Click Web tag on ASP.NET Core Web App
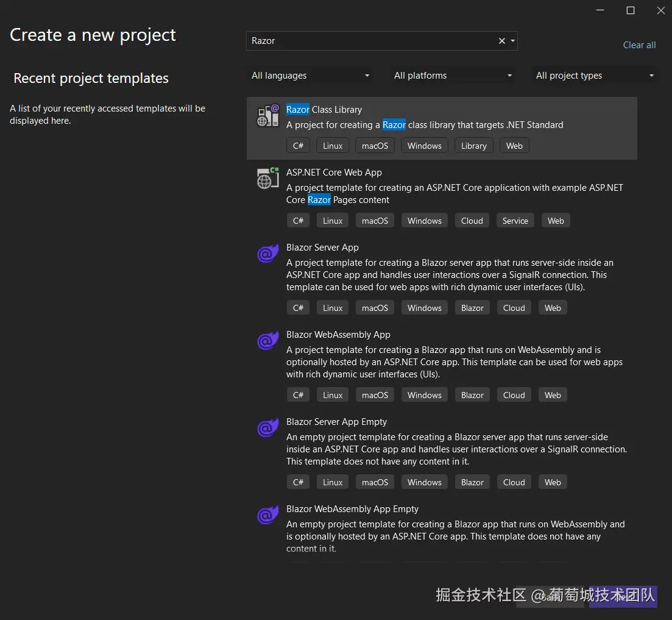The height and width of the screenshot is (620, 672). 556,221
